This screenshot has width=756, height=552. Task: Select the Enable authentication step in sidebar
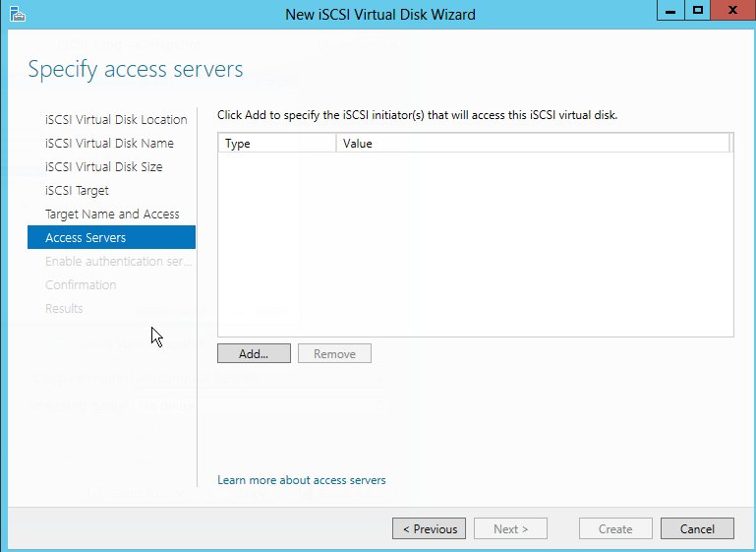point(117,261)
